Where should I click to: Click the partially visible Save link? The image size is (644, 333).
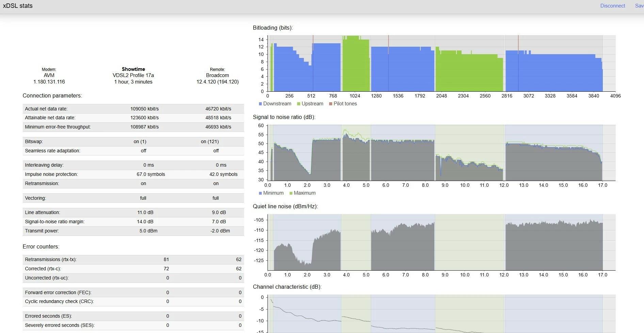click(639, 6)
